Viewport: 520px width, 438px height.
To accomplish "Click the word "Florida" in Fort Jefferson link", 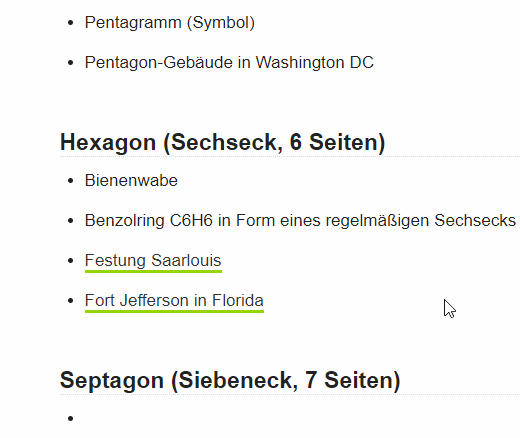I will pyautogui.click(x=238, y=300).
